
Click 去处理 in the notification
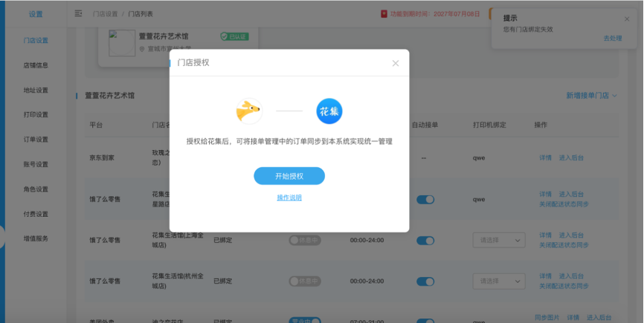(612, 38)
